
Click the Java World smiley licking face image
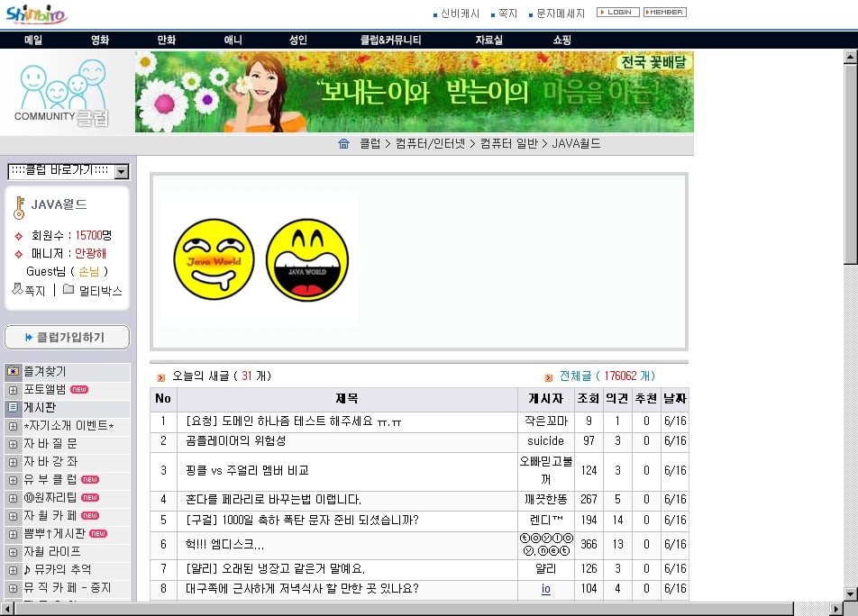point(214,259)
